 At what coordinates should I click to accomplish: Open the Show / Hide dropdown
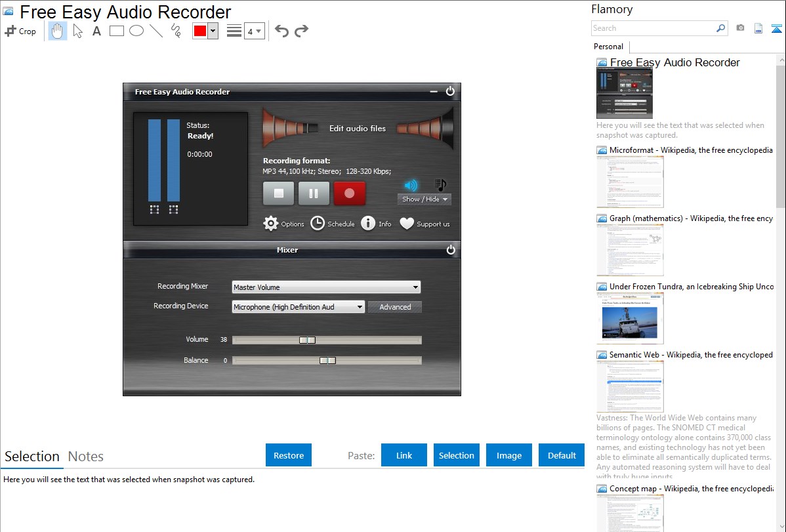click(x=424, y=199)
